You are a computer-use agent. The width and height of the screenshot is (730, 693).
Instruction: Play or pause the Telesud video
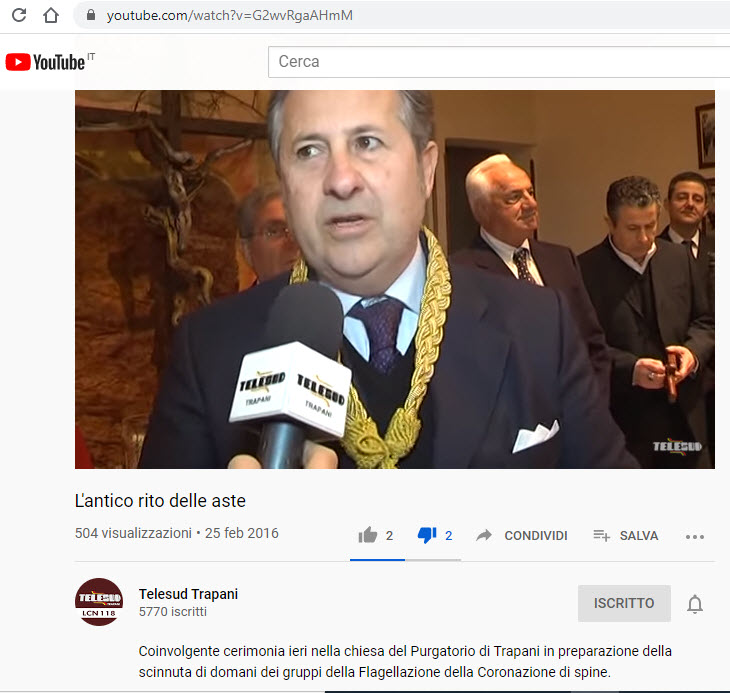coord(395,279)
